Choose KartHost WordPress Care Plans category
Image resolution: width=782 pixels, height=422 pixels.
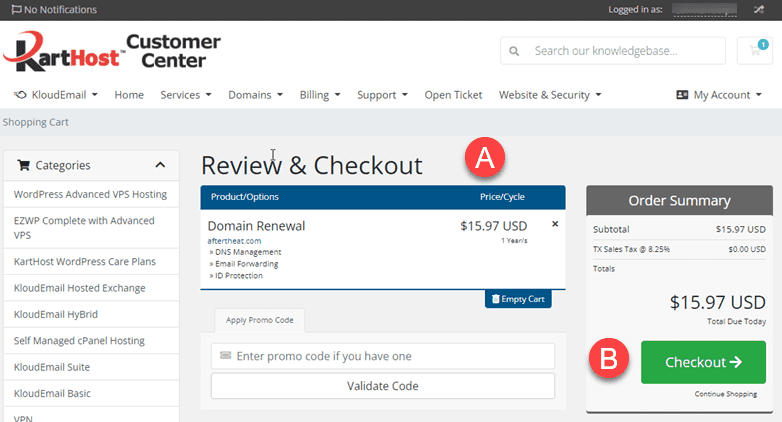pyautogui.click(x=91, y=261)
